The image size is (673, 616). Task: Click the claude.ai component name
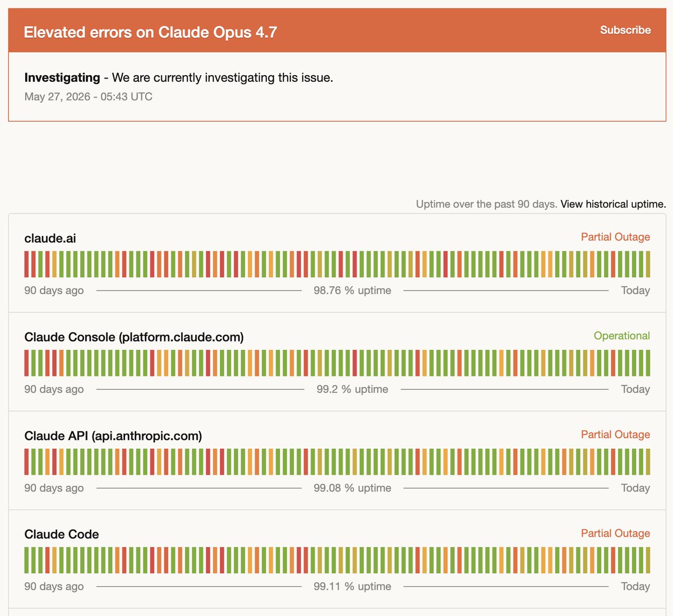(x=50, y=238)
